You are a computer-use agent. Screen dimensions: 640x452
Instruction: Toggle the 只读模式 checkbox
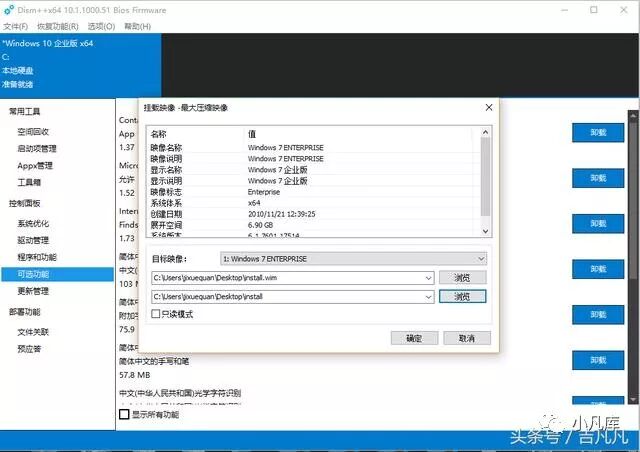156,314
